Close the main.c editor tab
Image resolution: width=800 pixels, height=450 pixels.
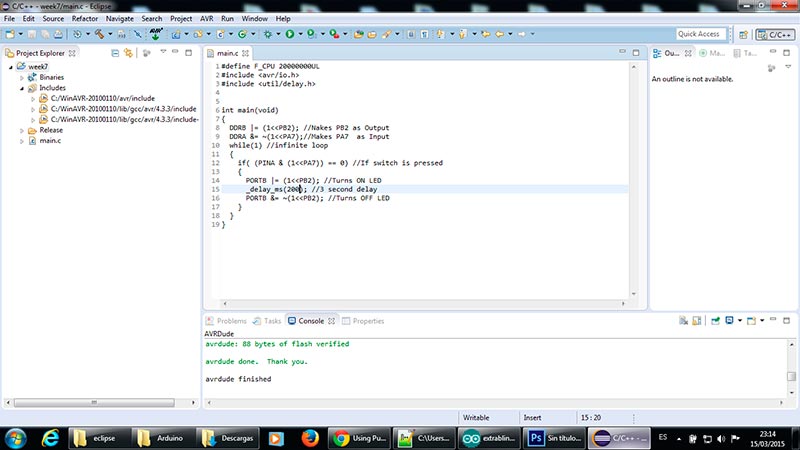[x=245, y=53]
